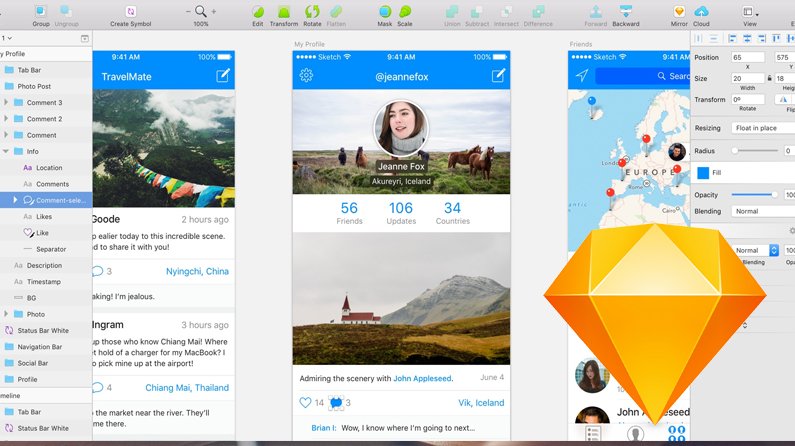Collapse the pages list toggle icon
The width and height of the screenshot is (795, 446).
pyautogui.click(x=85, y=39)
